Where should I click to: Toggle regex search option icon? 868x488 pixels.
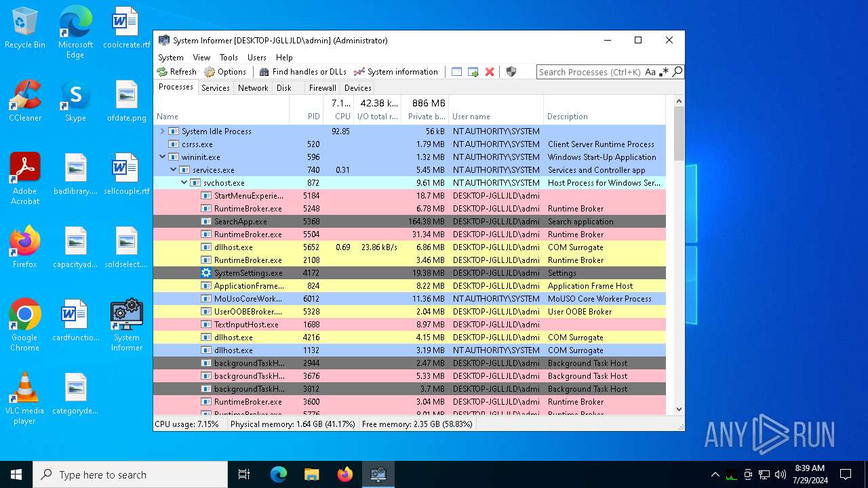point(665,72)
